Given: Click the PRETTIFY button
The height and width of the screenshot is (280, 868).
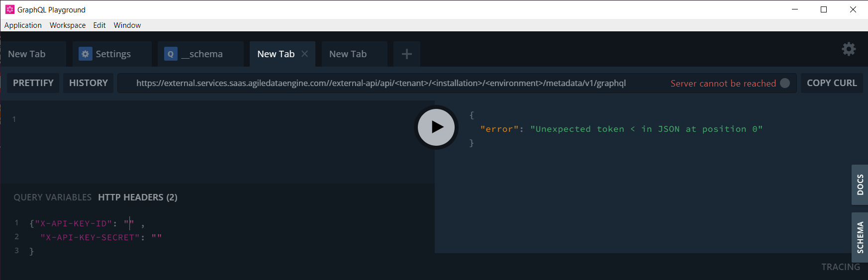Looking at the screenshot, I should 33,83.
